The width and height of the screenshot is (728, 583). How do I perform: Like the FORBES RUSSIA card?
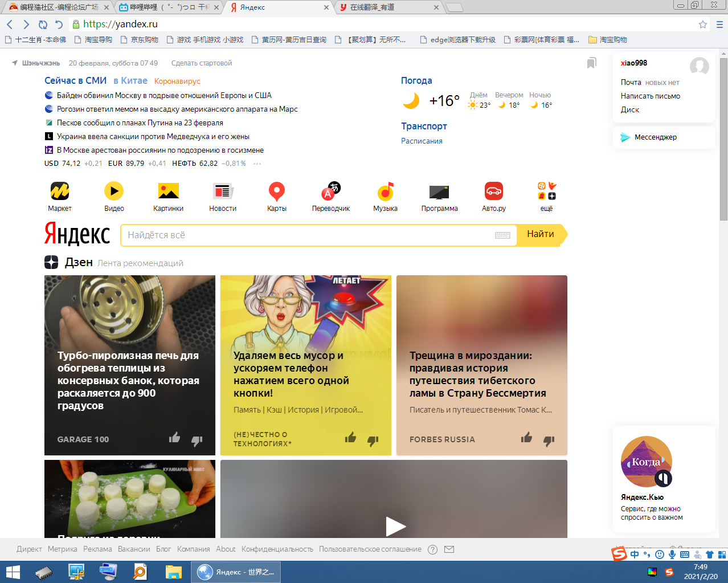pos(526,438)
